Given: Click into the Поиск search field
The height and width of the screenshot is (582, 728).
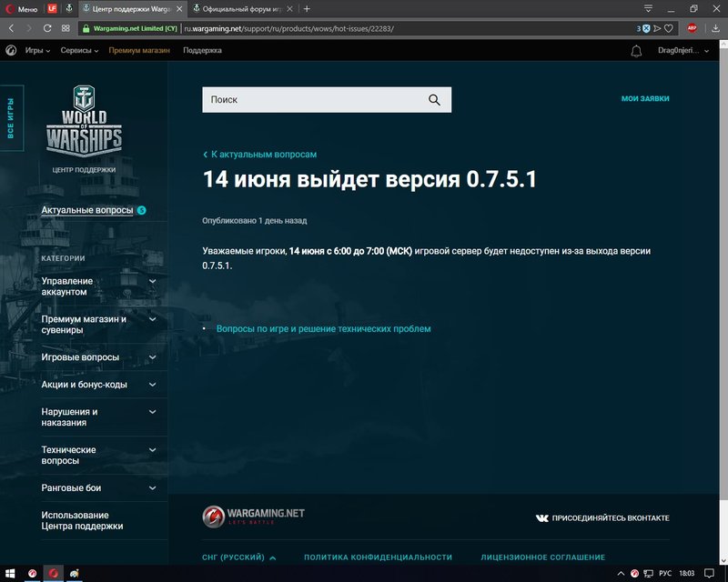Looking at the screenshot, I should pos(316,100).
